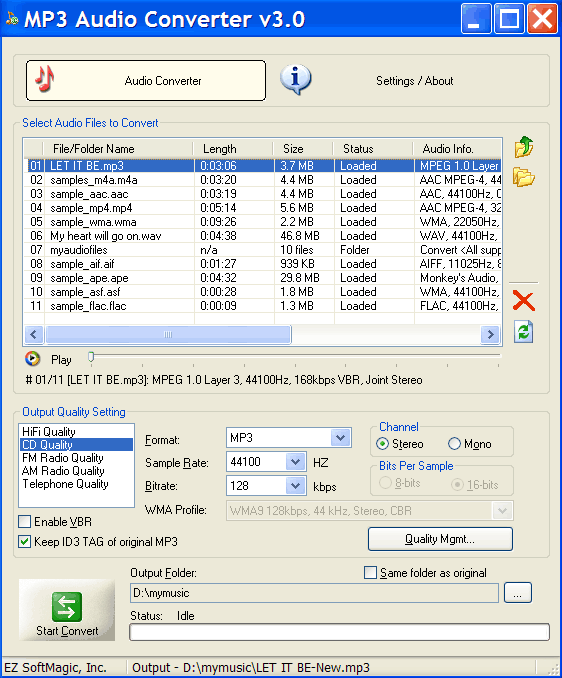Click the Length column header
This screenshot has width=562, height=678.
233,149
